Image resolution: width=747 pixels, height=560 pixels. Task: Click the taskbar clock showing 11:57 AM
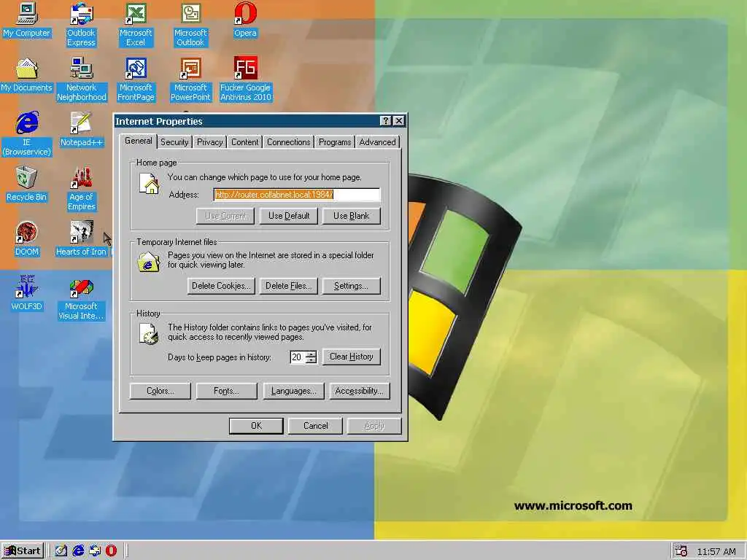tap(716, 551)
